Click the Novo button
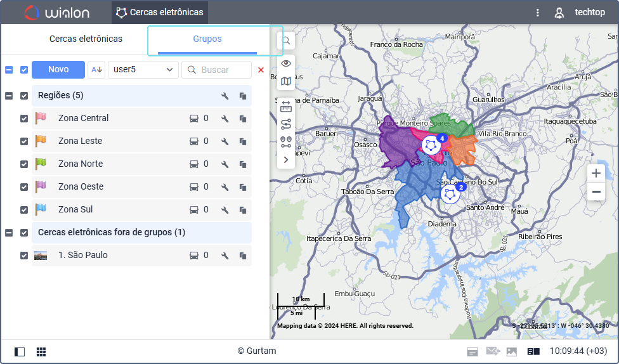Image resolution: width=619 pixels, height=364 pixels. click(x=58, y=70)
